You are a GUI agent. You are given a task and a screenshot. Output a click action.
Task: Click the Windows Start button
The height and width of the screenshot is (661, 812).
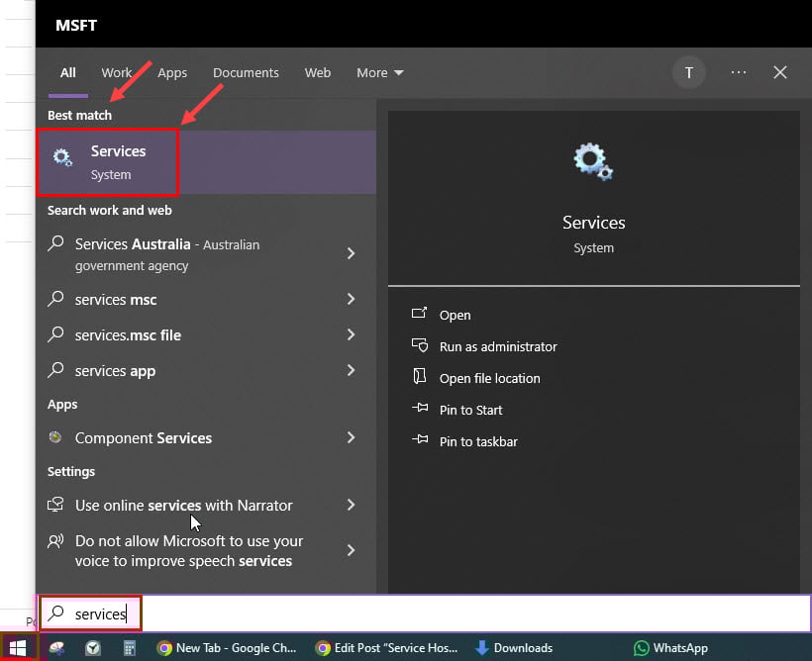[x=18, y=647]
